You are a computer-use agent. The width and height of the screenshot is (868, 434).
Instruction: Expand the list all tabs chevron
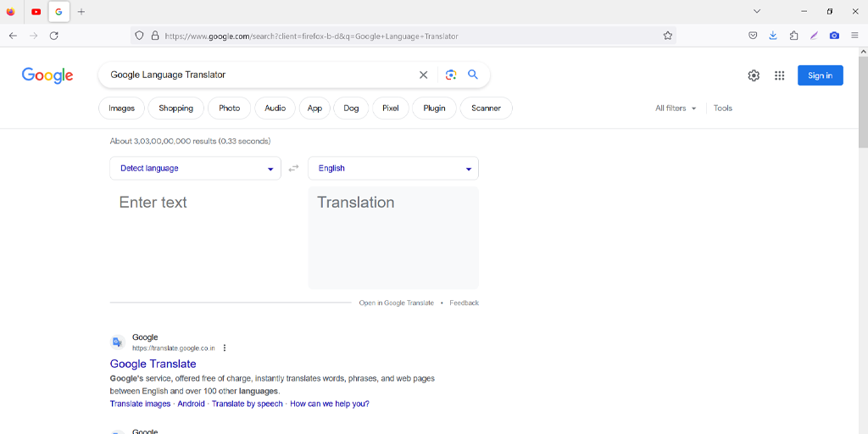tap(757, 11)
